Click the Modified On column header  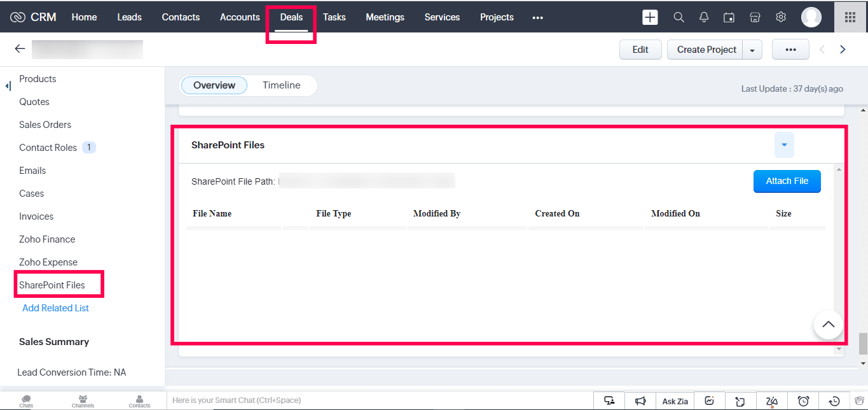(675, 214)
